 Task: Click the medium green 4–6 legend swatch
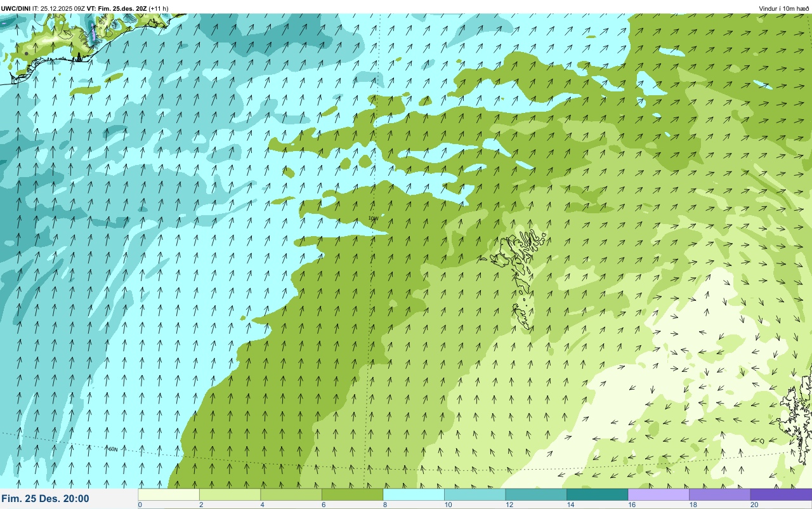[x=291, y=494]
